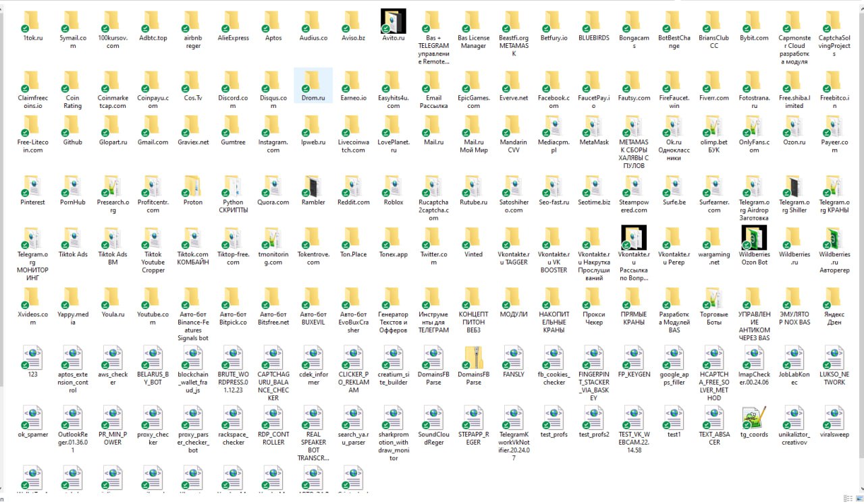The width and height of the screenshot is (864, 504).
Task: Click the 'МОДУЛИ' folder name
Action: tap(514, 314)
